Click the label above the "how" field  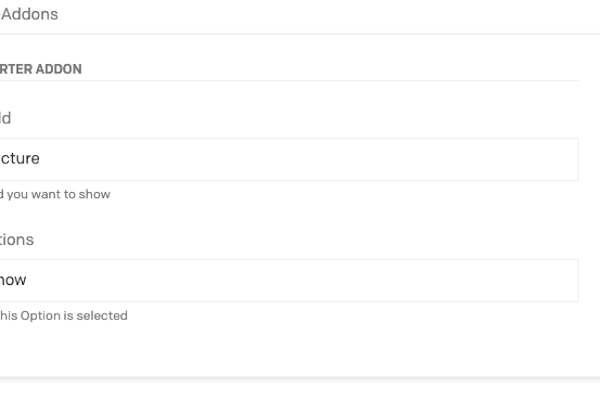pos(16,240)
